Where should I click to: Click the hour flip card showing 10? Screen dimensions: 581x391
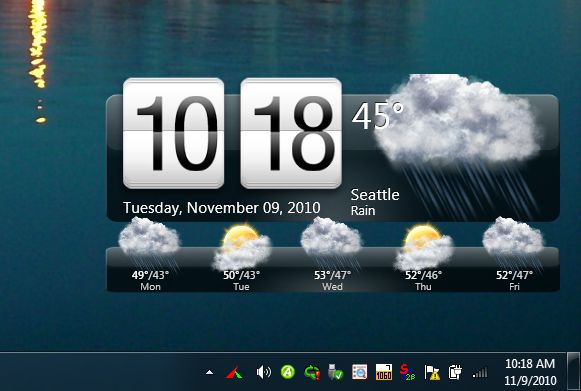click(173, 133)
